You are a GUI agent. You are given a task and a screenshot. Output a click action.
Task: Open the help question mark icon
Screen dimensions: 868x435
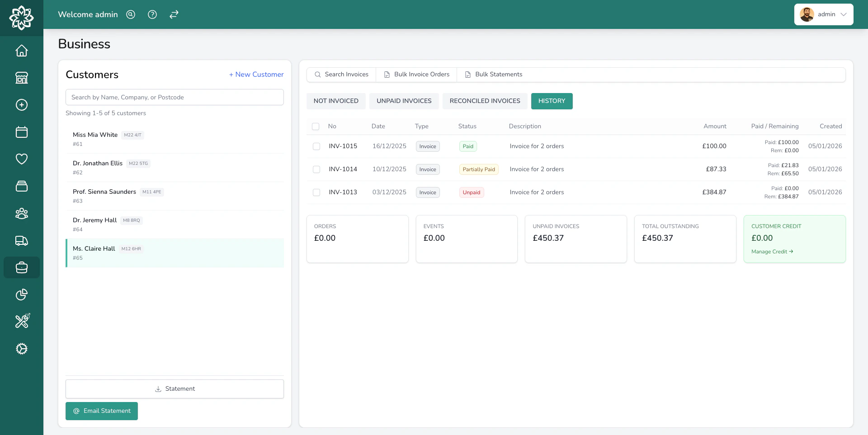click(x=152, y=14)
